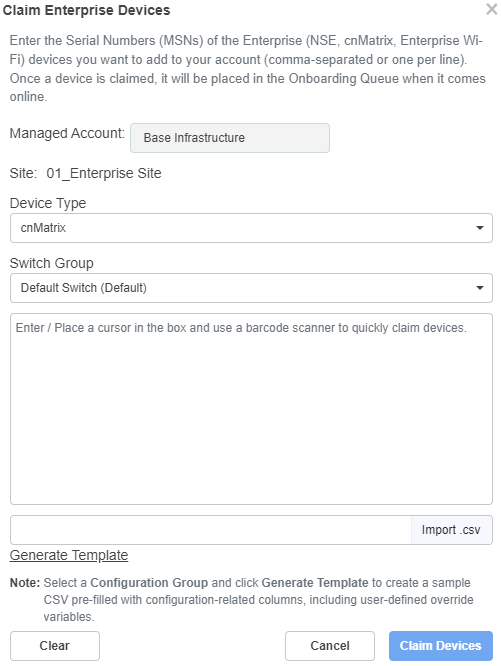Click the Device Type label
This screenshot has width=501, height=666.
(48, 203)
